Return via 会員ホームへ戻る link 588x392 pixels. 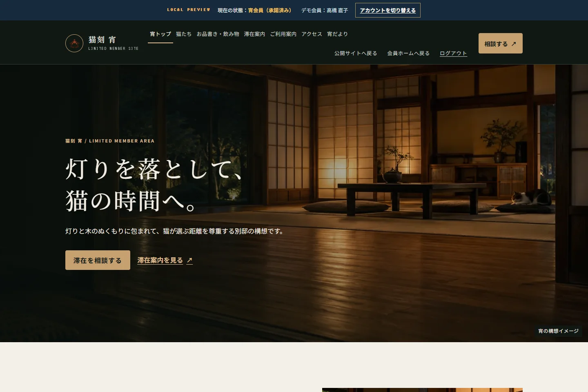[x=408, y=53]
